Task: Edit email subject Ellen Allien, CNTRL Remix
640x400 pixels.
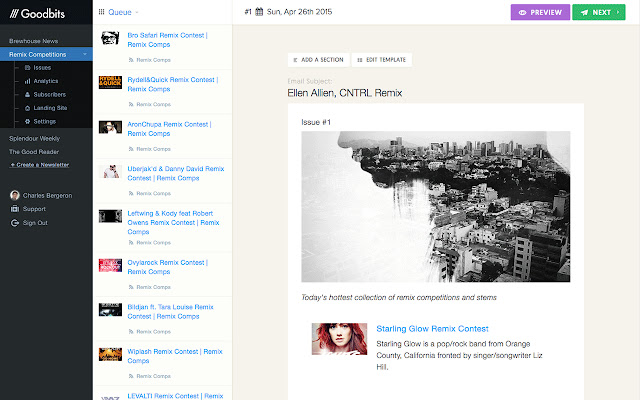Action: (344, 93)
